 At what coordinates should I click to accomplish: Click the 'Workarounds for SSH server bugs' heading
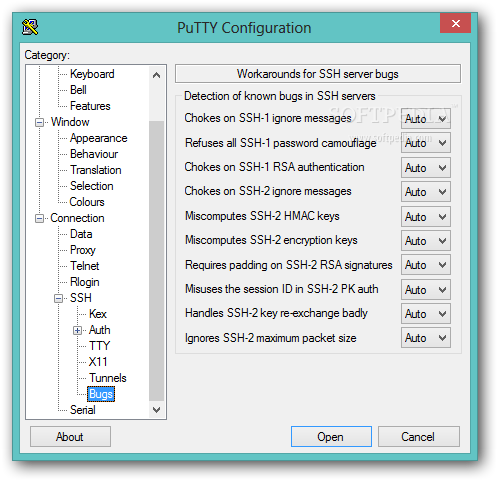click(318, 74)
